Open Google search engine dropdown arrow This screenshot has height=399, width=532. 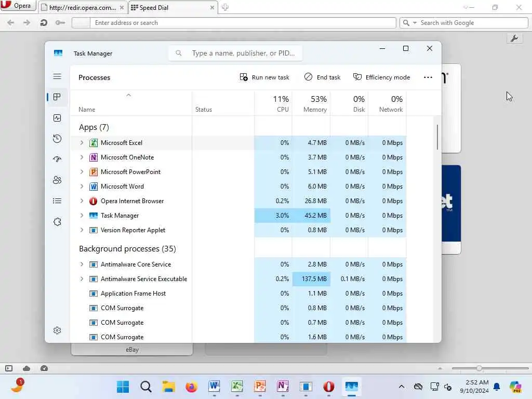click(x=415, y=23)
